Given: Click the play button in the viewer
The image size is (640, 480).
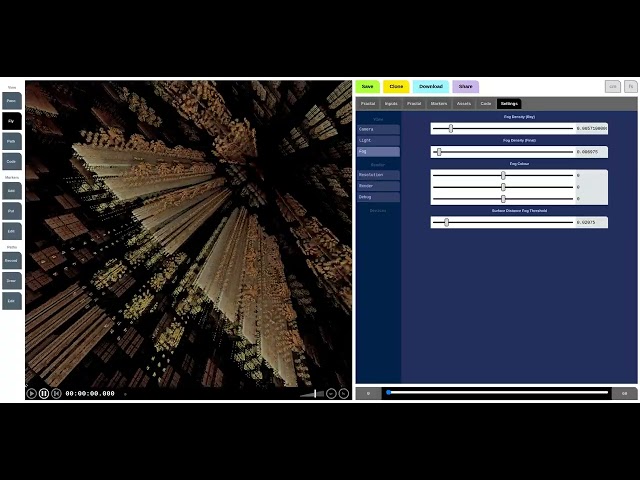Looking at the screenshot, I should click(31, 393).
